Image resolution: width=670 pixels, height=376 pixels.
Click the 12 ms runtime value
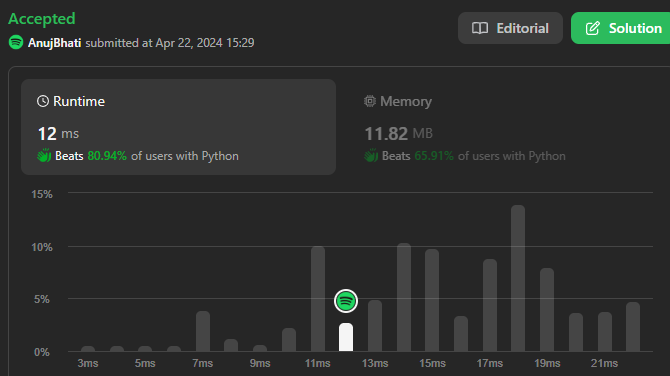pyautogui.click(x=58, y=133)
